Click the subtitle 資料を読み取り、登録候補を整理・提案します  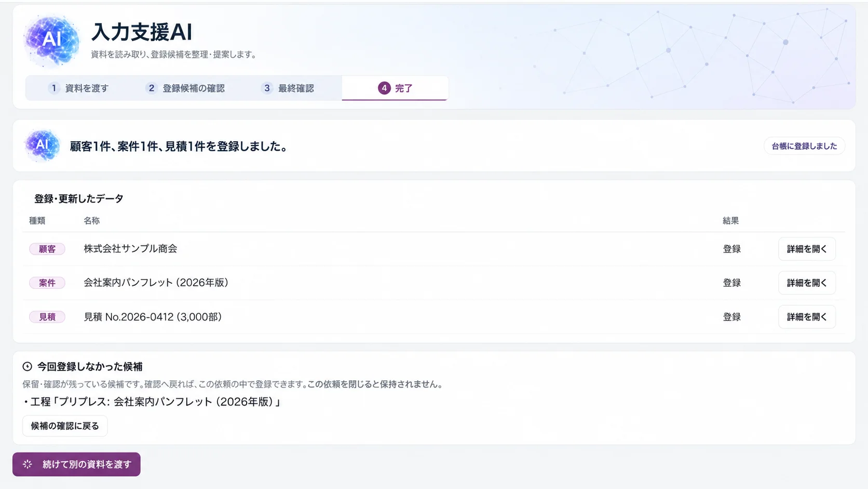[x=174, y=54]
